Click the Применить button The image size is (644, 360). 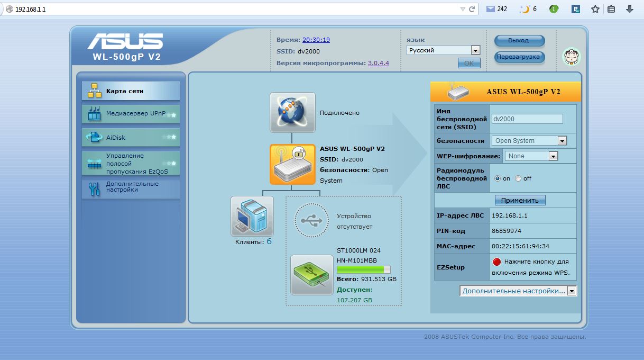point(520,201)
